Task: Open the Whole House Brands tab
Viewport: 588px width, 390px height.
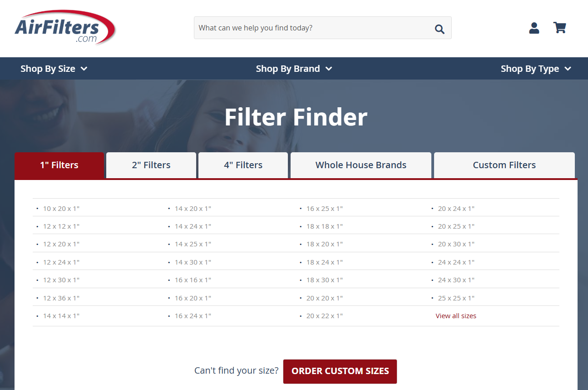Action: [361, 165]
